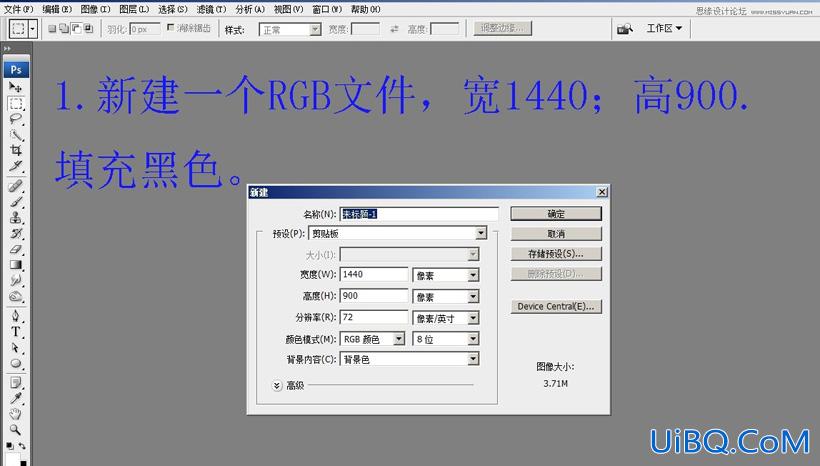Select the Type tool

16,332
